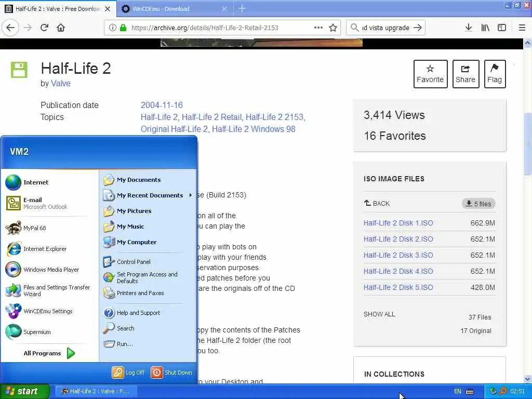Open the Library icon in toolbar
Viewport: 532px width, 399px height.
tap(485, 28)
